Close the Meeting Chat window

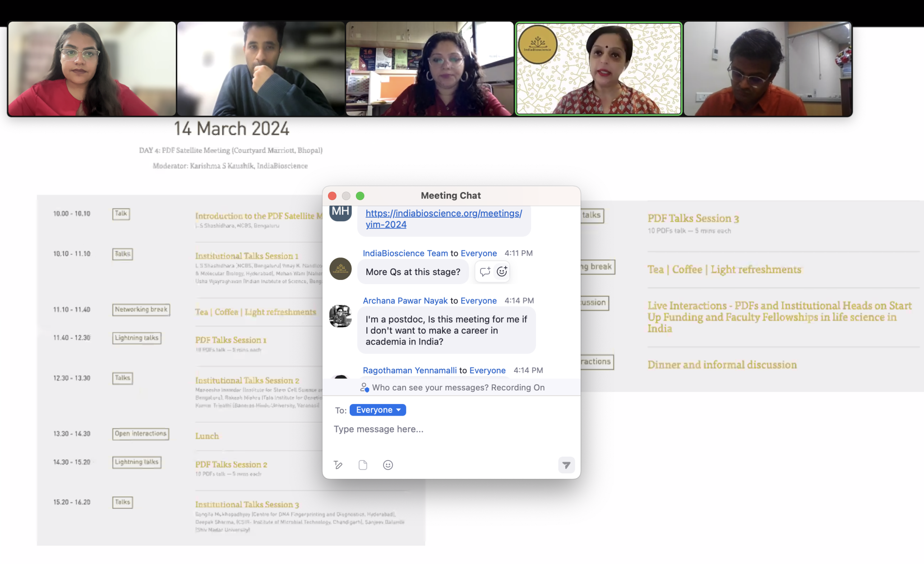tap(333, 196)
